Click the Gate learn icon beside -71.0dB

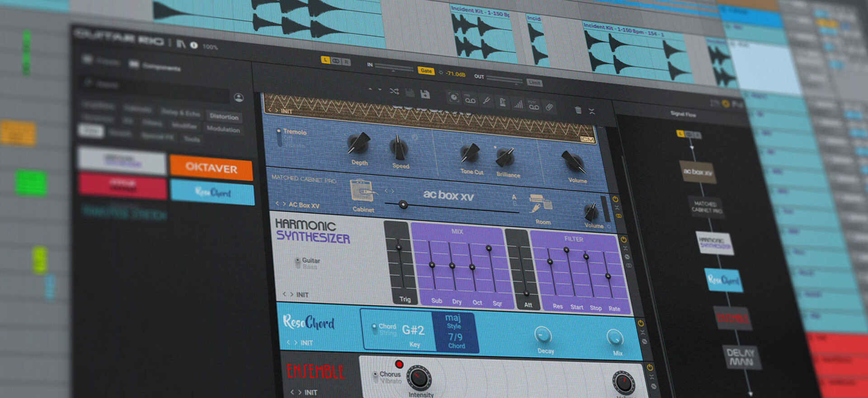click(x=441, y=72)
